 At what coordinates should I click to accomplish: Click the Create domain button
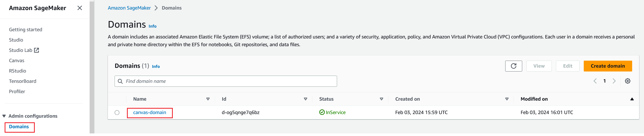coord(608,66)
